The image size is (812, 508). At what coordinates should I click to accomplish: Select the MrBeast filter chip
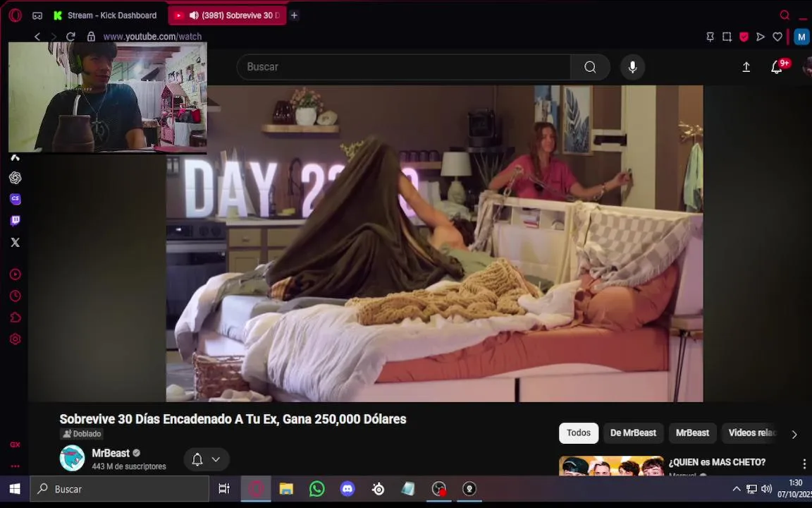692,433
